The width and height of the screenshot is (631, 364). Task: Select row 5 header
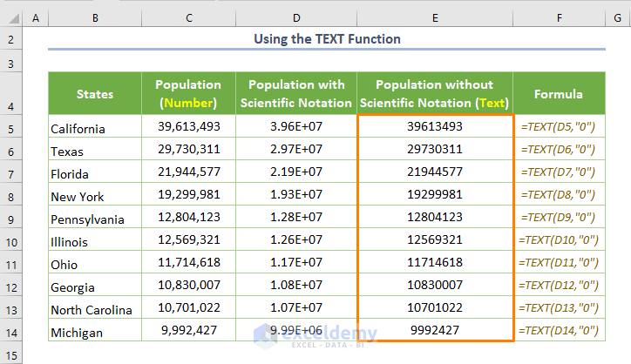(10, 128)
